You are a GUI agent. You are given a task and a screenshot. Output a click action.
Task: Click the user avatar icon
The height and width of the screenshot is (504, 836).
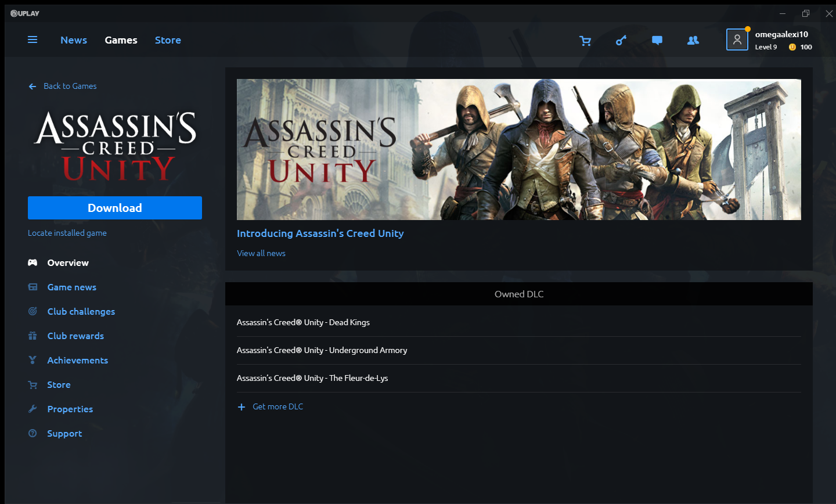pyautogui.click(x=737, y=39)
